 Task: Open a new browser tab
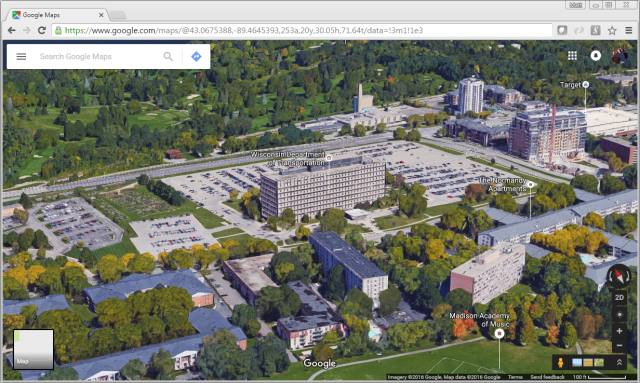[x=118, y=16]
